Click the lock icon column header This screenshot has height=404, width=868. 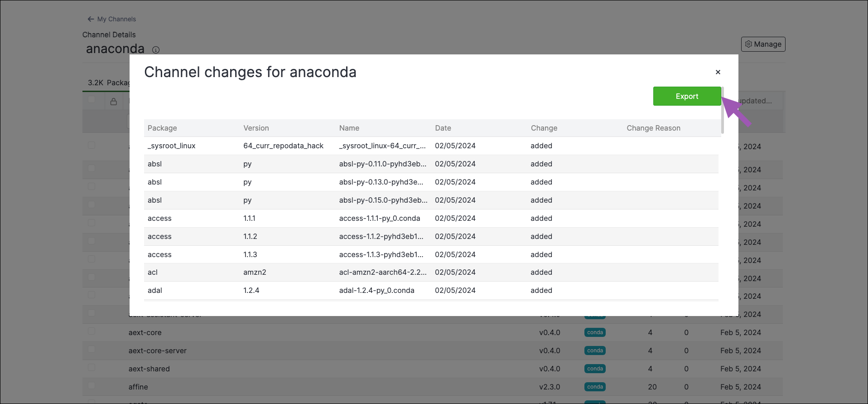pyautogui.click(x=114, y=102)
